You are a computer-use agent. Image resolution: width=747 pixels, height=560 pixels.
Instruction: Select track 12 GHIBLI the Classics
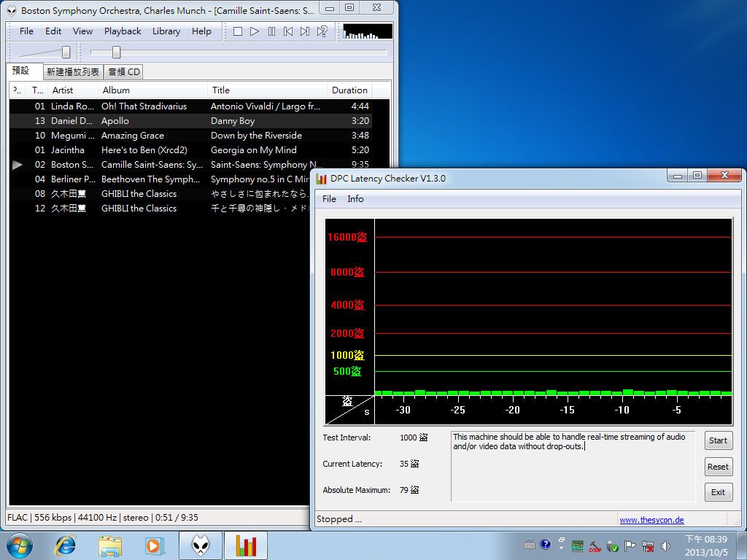(x=160, y=208)
